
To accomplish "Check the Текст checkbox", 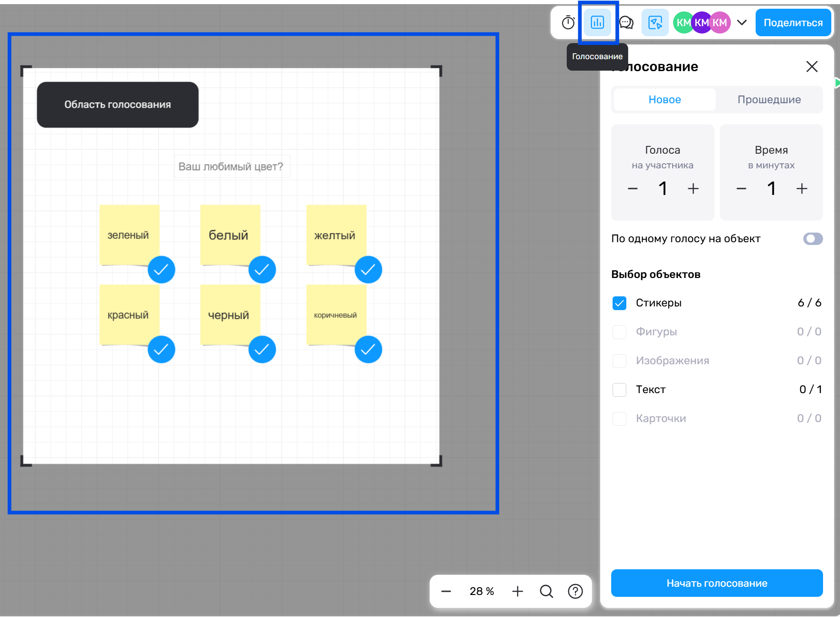I will (x=619, y=390).
